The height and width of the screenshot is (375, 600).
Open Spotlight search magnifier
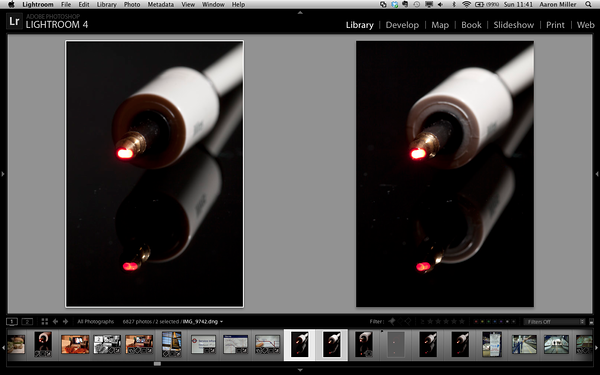pyautogui.click(x=588, y=5)
